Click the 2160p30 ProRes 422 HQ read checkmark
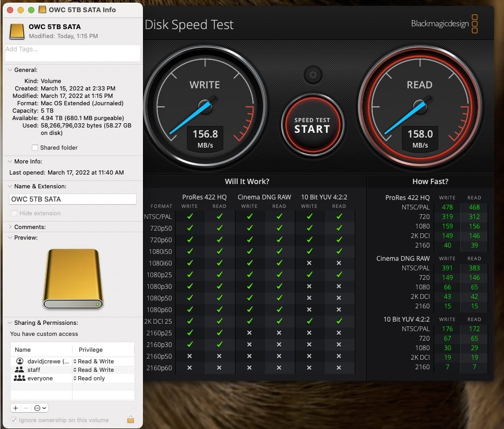 click(220, 344)
